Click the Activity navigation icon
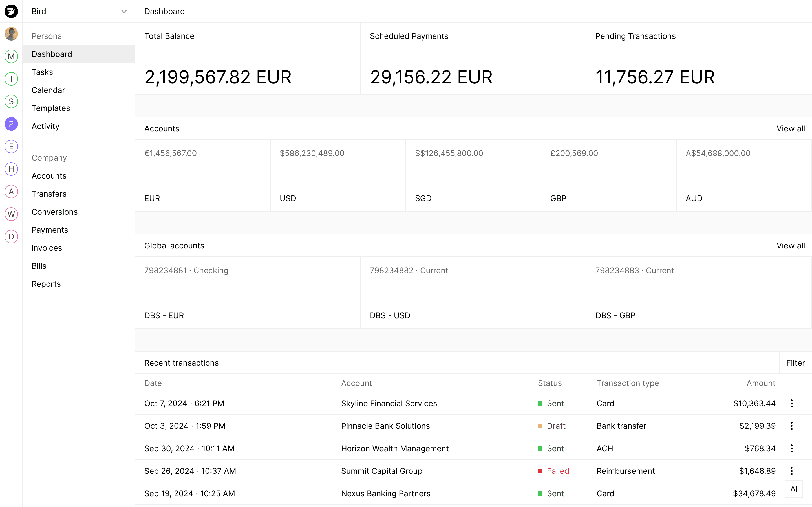 click(x=46, y=126)
